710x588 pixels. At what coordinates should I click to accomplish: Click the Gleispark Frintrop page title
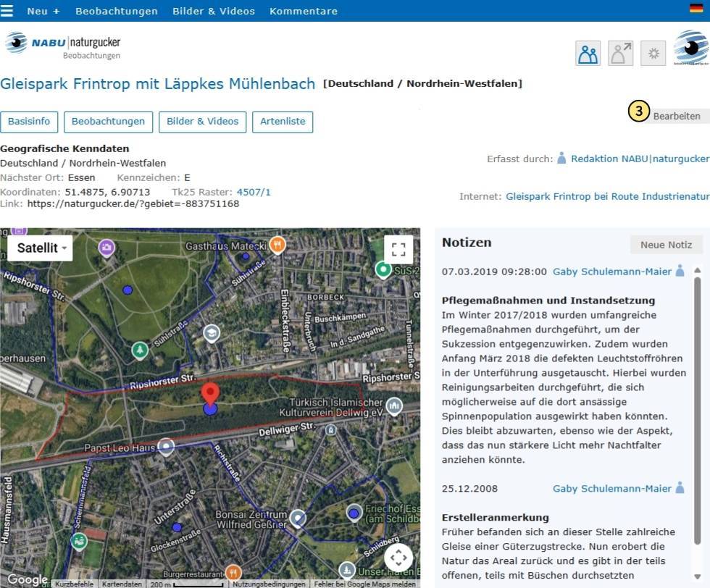coord(158,84)
